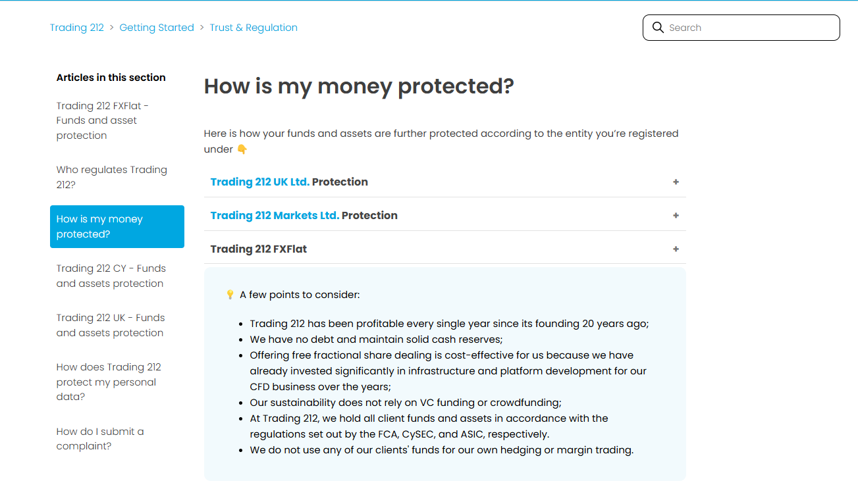The height and width of the screenshot is (504, 858).
Task: Click the search input field
Action: pos(741,28)
